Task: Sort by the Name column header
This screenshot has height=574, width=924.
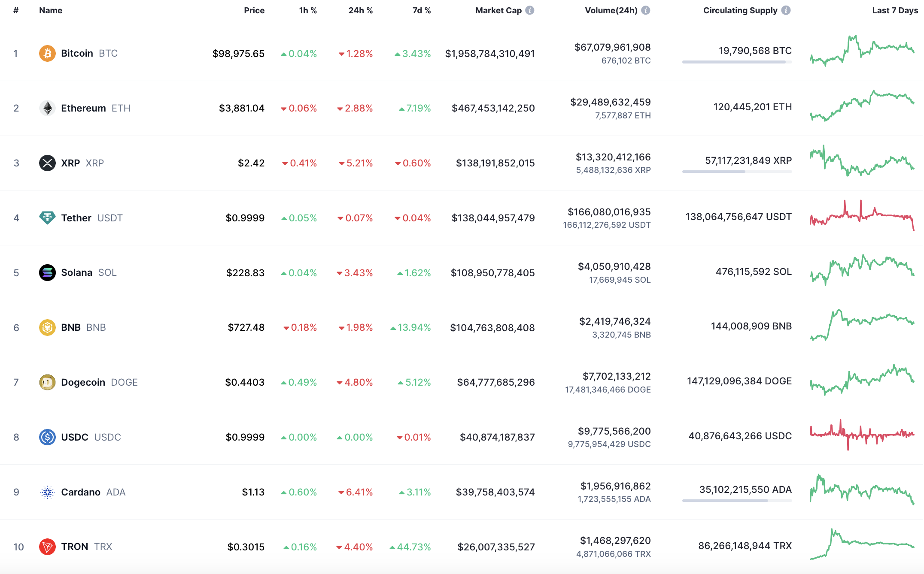Action: point(51,10)
